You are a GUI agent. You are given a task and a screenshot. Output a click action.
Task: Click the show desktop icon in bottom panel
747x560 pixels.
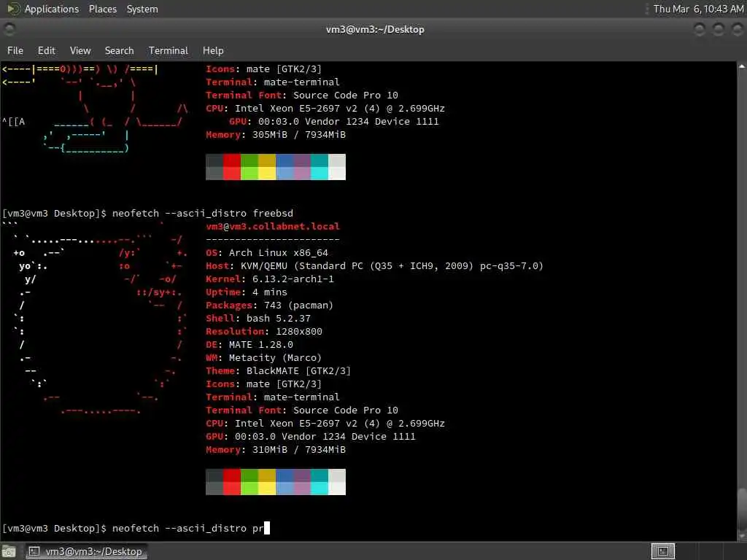[x=9, y=552]
